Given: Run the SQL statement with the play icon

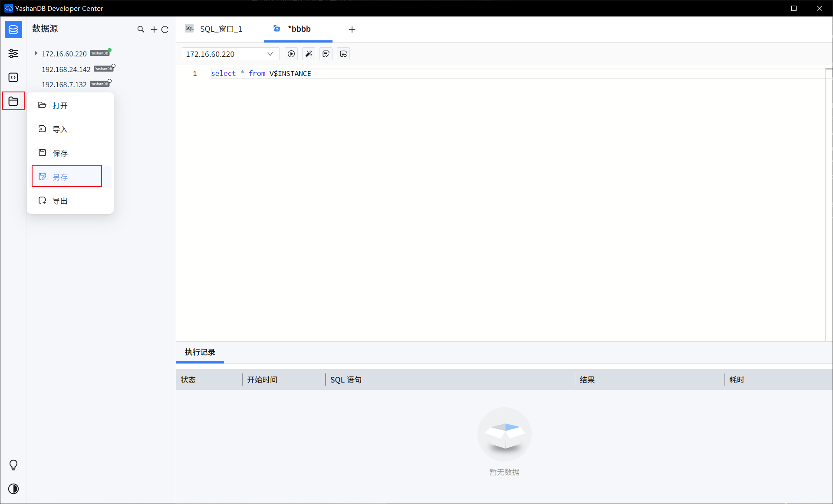Looking at the screenshot, I should (x=291, y=54).
